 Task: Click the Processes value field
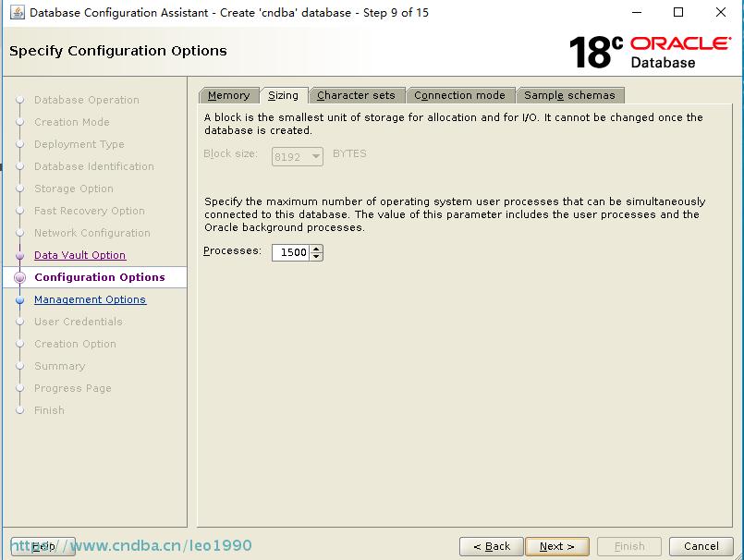coord(290,252)
